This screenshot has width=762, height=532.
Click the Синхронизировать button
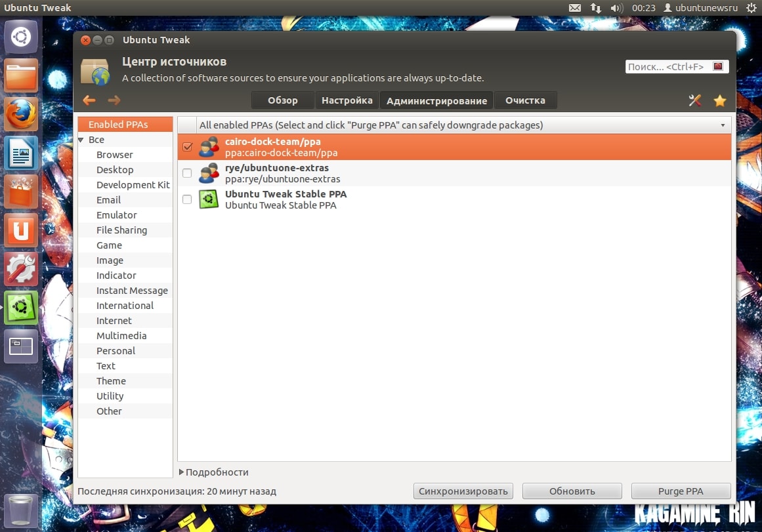coord(463,491)
